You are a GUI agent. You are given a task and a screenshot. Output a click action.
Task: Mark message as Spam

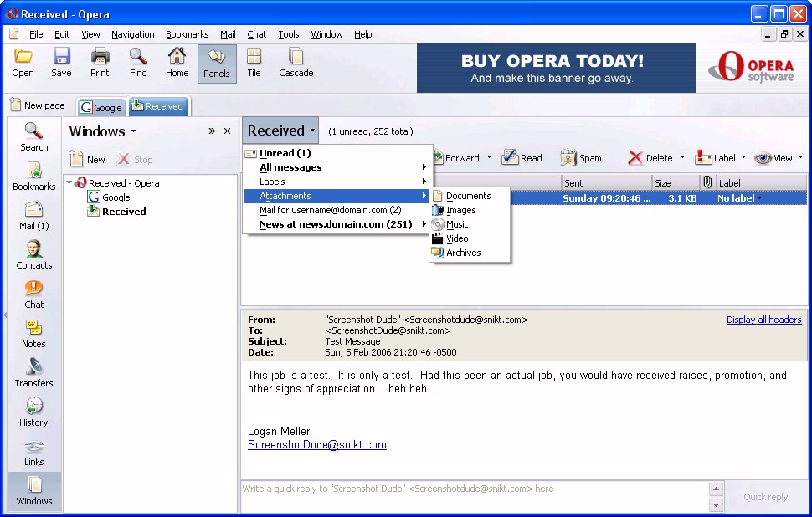(581, 158)
